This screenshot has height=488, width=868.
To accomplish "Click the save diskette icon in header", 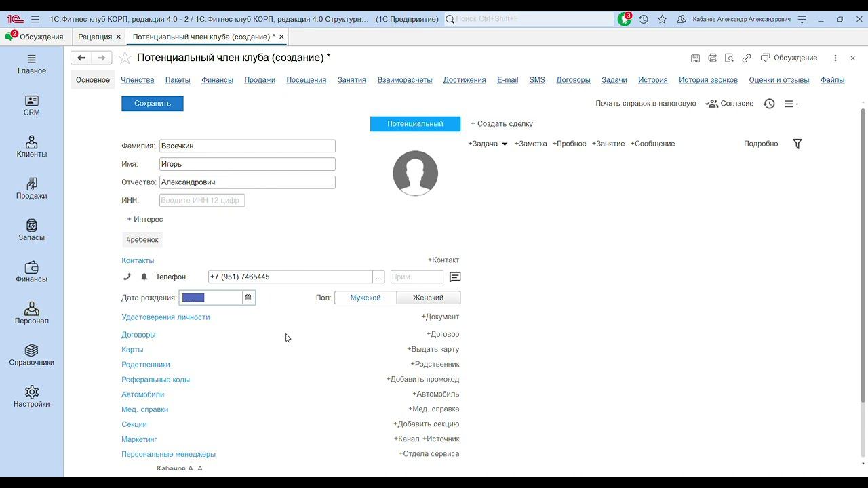I will [695, 58].
